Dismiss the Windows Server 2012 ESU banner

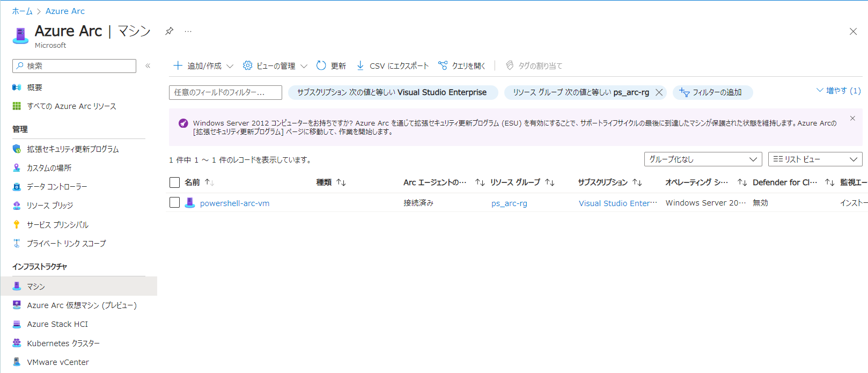pos(852,118)
